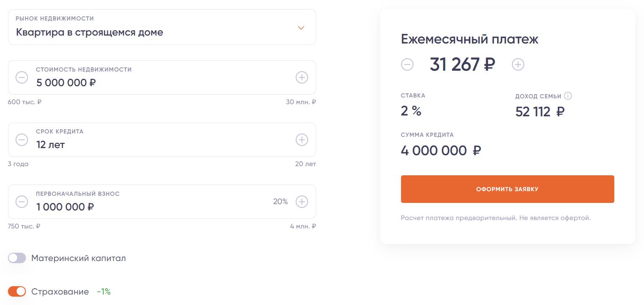Increase monthly payment with plus icon
Viewport: 644px width, 305px height.
[518, 64]
